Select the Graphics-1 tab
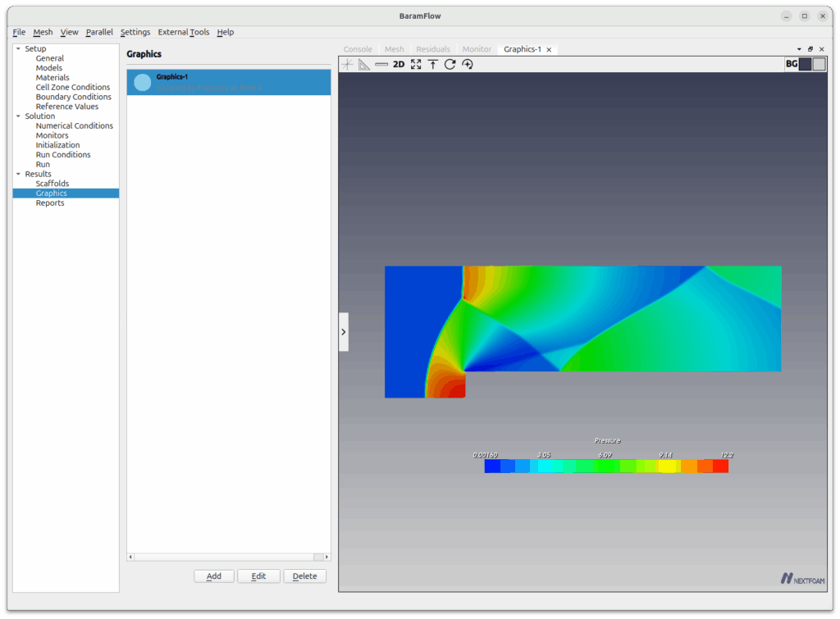 point(523,49)
